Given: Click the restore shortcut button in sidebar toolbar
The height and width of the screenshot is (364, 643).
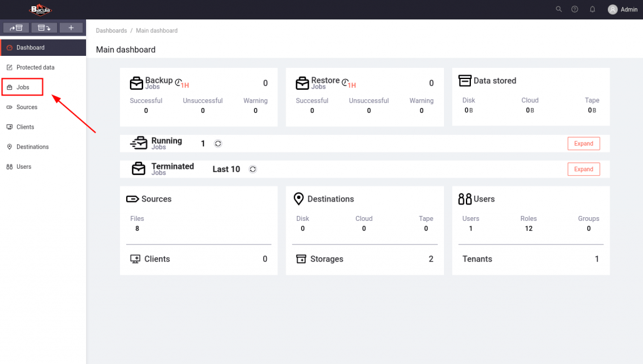Looking at the screenshot, I should pyautogui.click(x=44, y=28).
